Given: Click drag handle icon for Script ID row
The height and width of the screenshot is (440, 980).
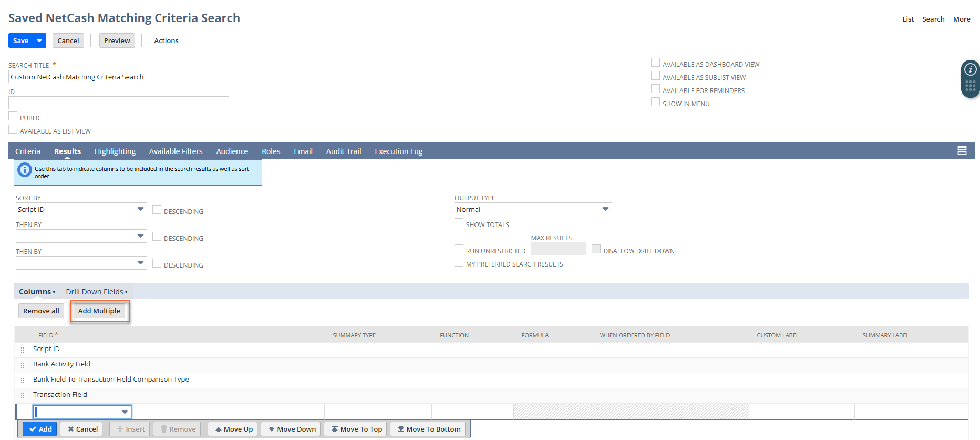Looking at the screenshot, I should (x=23, y=350).
